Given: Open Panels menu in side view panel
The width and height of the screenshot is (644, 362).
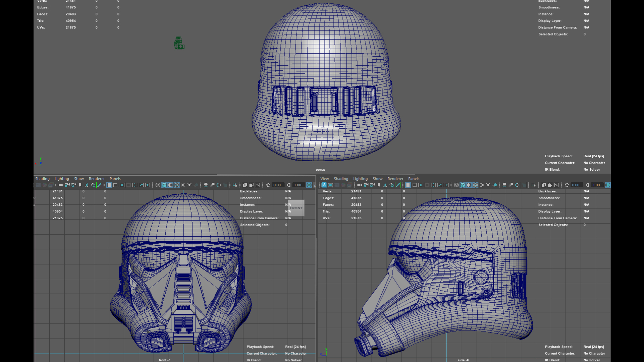Looking at the screenshot, I should tap(414, 179).
